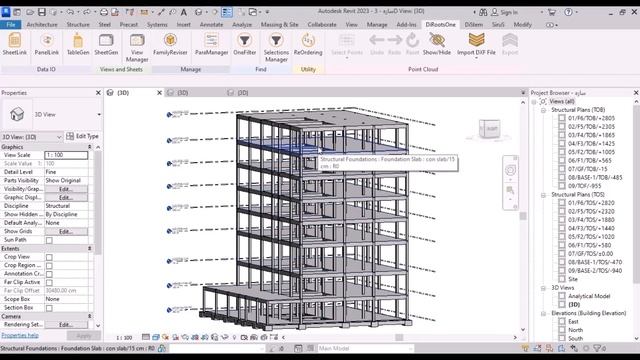The image size is (640, 360).
Task: Open the SheetLink tool
Action: (15, 44)
